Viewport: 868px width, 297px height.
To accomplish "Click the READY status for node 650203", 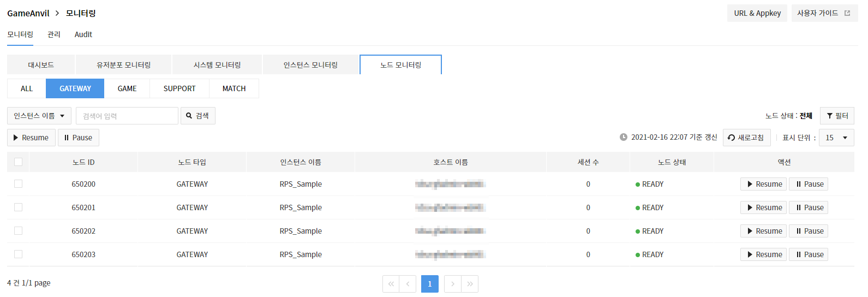I will coord(650,254).
